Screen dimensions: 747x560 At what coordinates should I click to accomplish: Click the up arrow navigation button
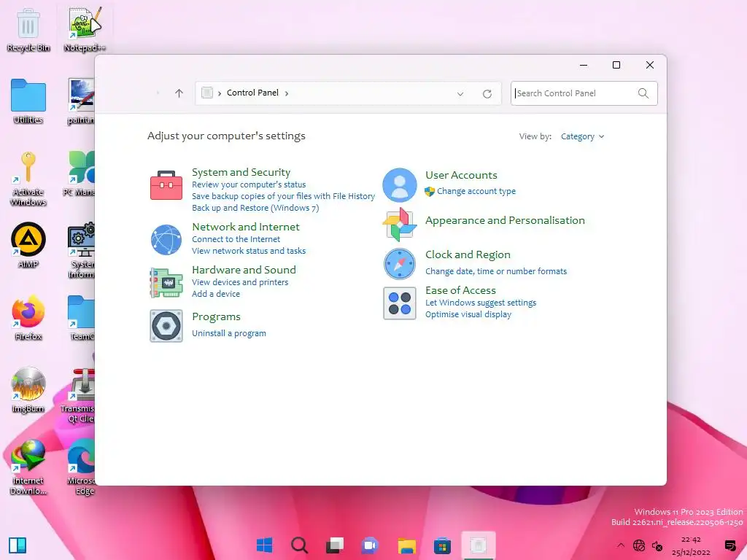click(x=179, y=93)
